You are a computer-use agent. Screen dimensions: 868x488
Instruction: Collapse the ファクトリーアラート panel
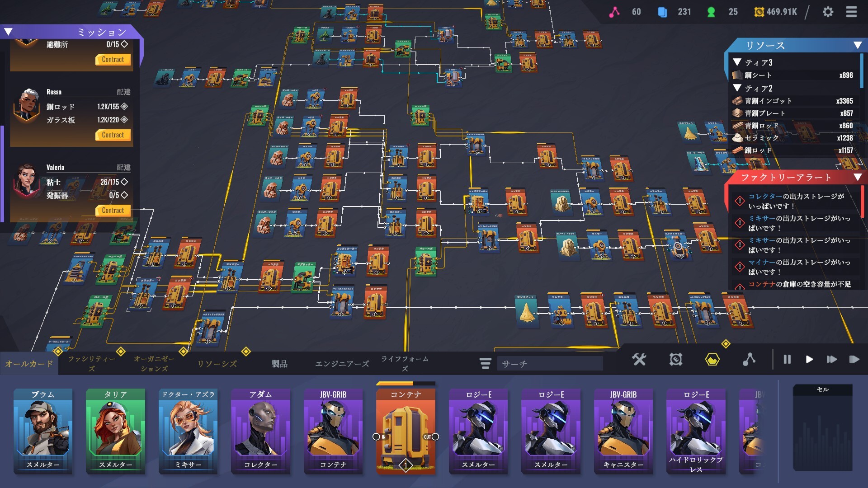click(857, 177)
